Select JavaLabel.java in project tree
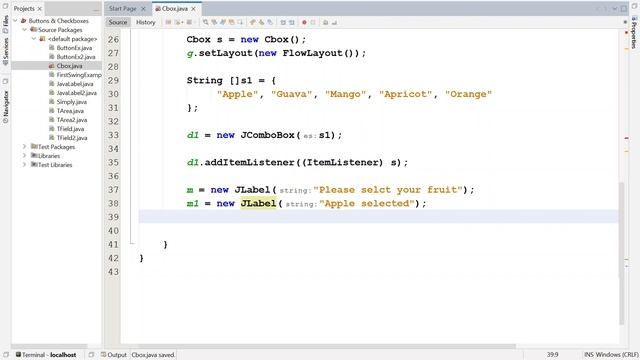The height and width of the screenshot is (360, 640). pyautogui.click(x=75, y=84)
